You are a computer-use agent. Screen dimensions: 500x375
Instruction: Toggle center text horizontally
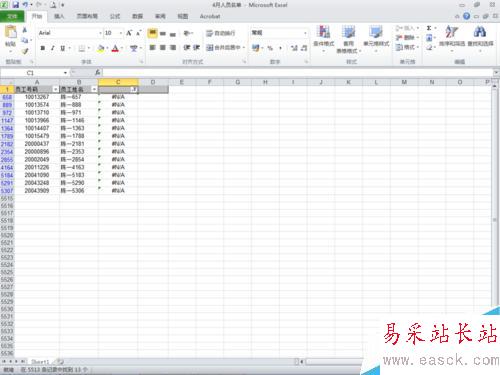[x=163, y=48]
